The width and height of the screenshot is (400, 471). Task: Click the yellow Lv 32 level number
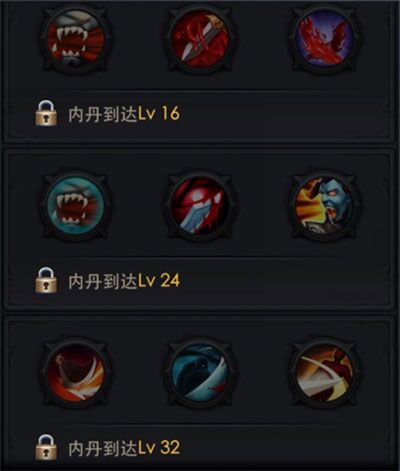pos(159,448)
